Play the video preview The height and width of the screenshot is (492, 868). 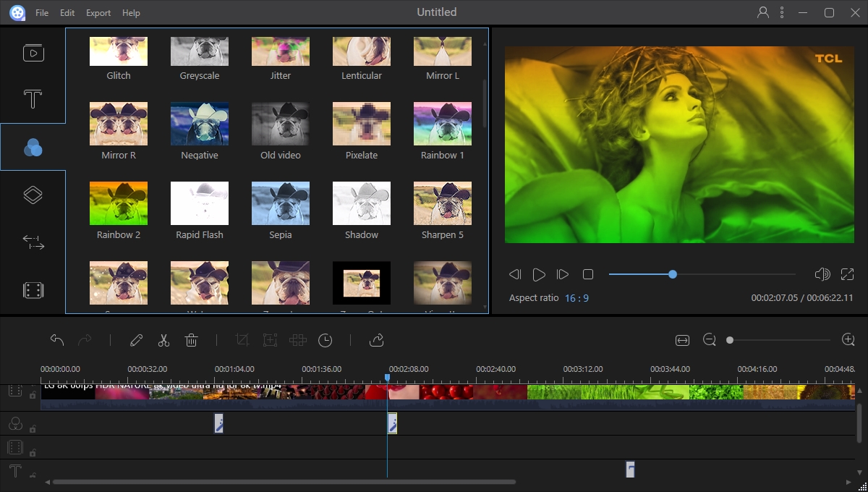point(539,275)
